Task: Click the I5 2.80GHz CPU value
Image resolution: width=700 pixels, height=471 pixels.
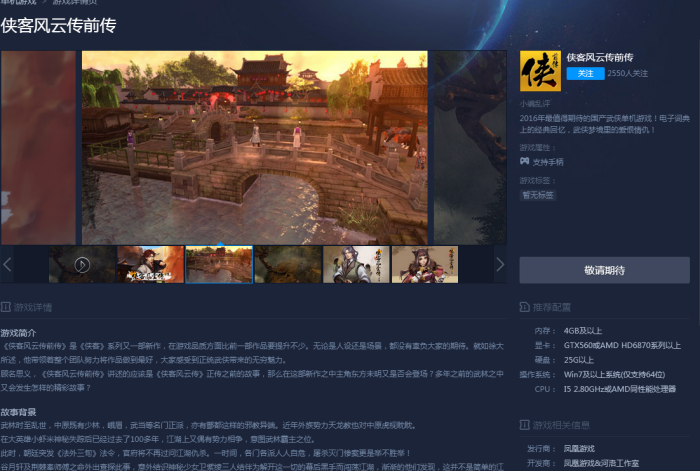Action: pos(620,389)
